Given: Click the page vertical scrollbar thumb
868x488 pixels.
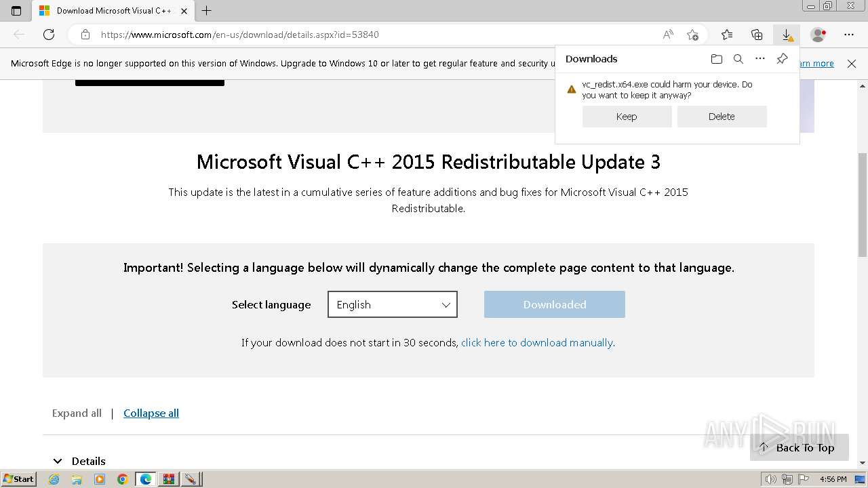Looking at the screenshot, I should click(863, 205).
